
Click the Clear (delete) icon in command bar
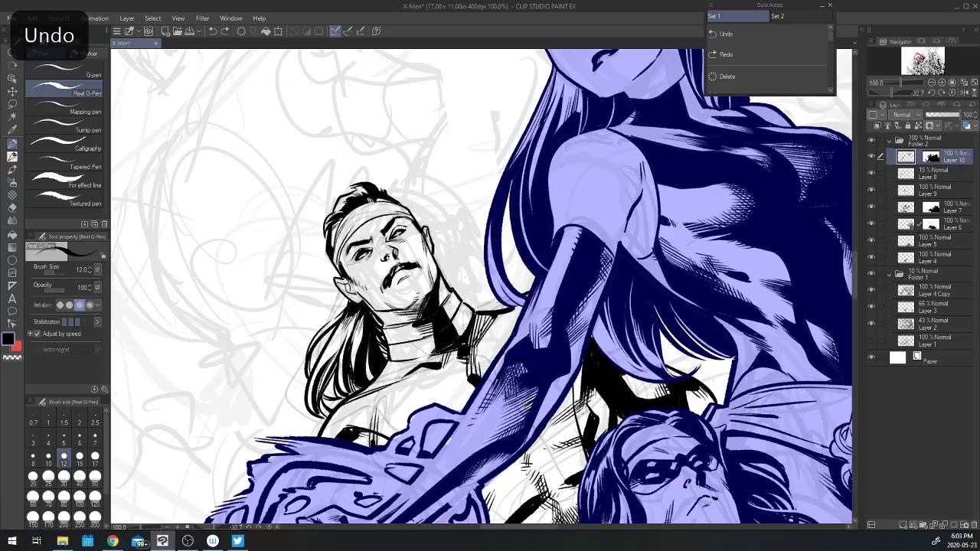point(241,31)
